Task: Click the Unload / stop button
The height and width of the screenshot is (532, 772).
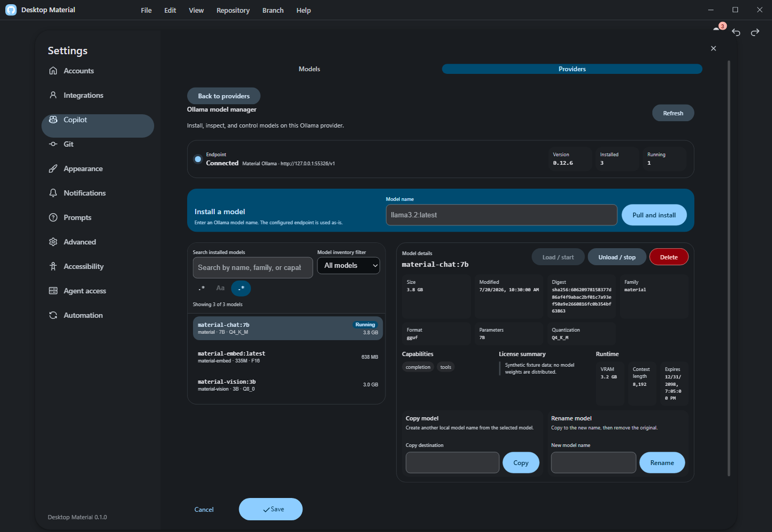Action: click(x=617, y=257)
